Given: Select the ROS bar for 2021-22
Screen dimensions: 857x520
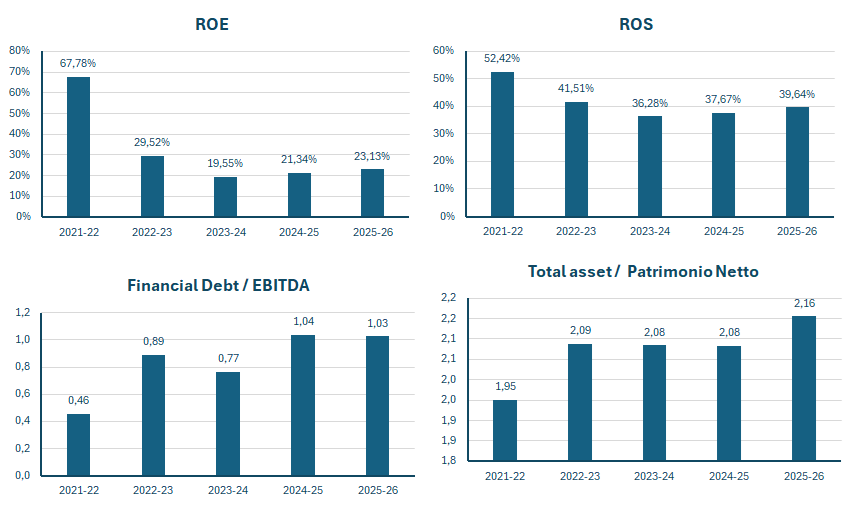Looking at the screenshot, I should coord(502,144).
